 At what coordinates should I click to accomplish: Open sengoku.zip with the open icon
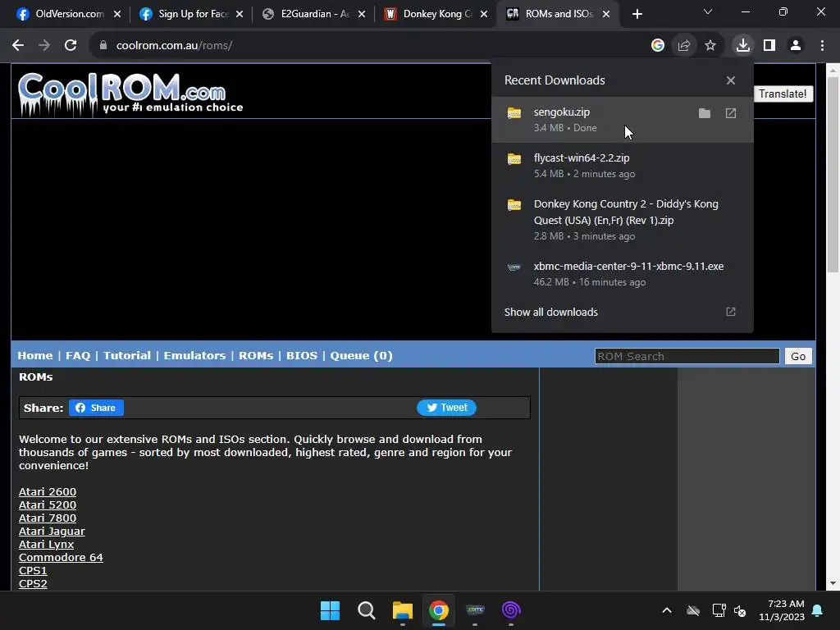click(731, 113)
